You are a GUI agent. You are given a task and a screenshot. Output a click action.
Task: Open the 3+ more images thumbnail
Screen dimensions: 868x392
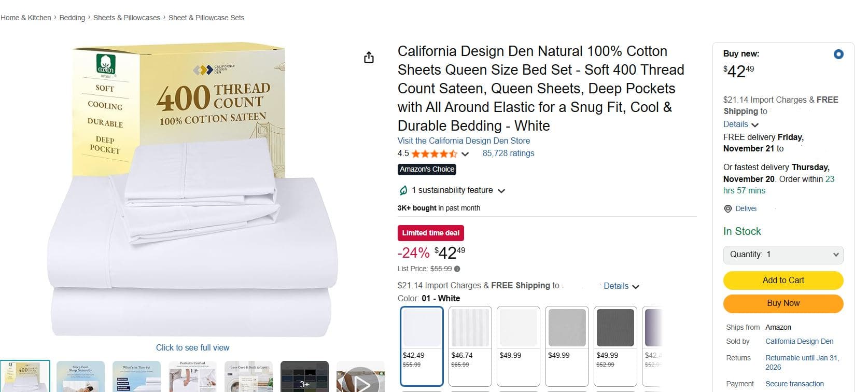click(x=304, y=377)
